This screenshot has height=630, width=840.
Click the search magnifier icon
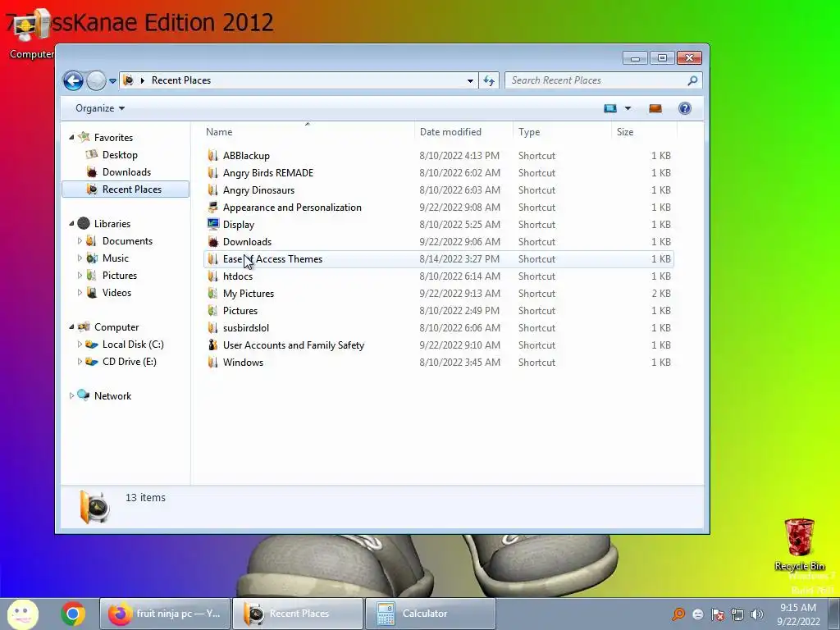tap(692, 80)
